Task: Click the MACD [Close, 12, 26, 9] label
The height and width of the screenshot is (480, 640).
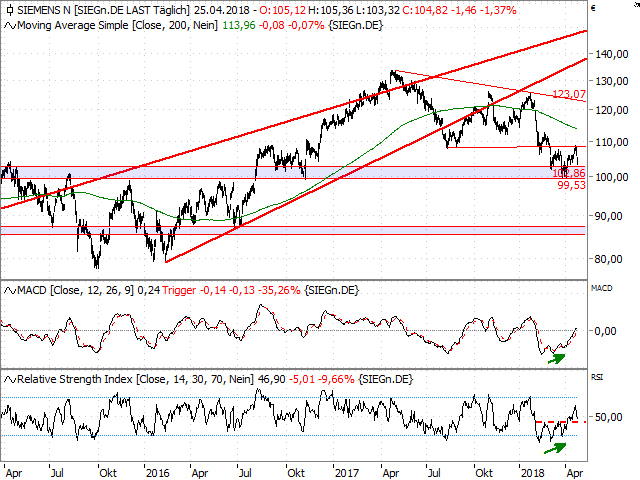Action: click(x=76, y=291)
